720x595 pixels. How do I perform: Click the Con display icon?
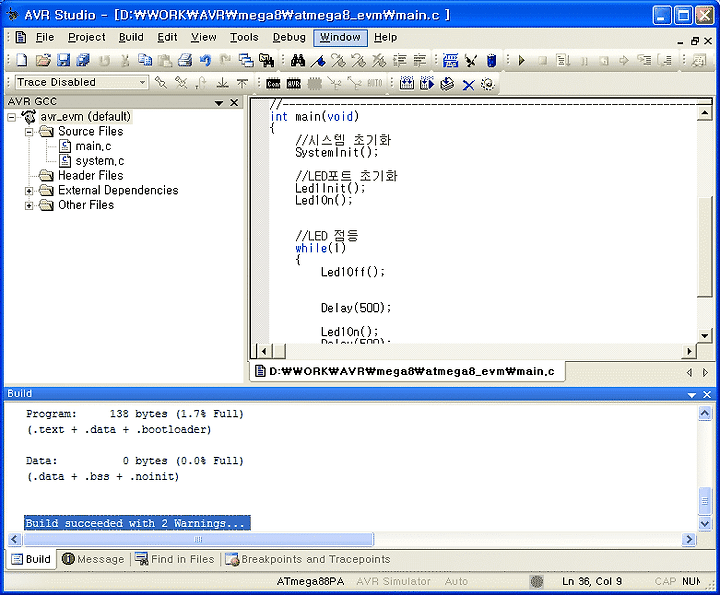[x=273, y=84]
